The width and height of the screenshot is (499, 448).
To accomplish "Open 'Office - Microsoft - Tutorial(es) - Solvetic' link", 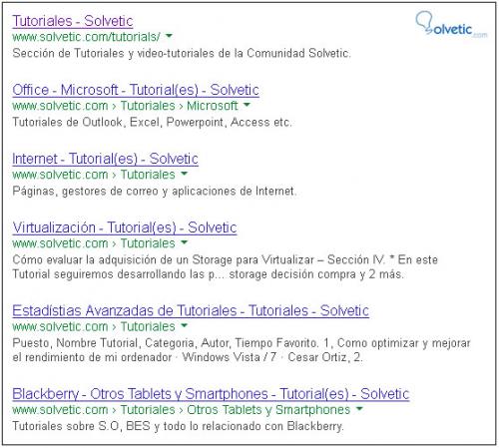I will pos(136,90).
